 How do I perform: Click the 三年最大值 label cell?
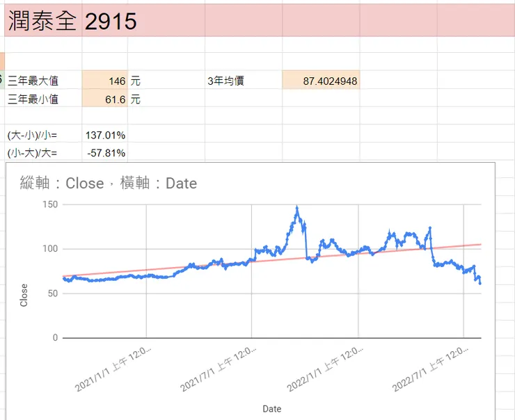[x=33, y=81]
